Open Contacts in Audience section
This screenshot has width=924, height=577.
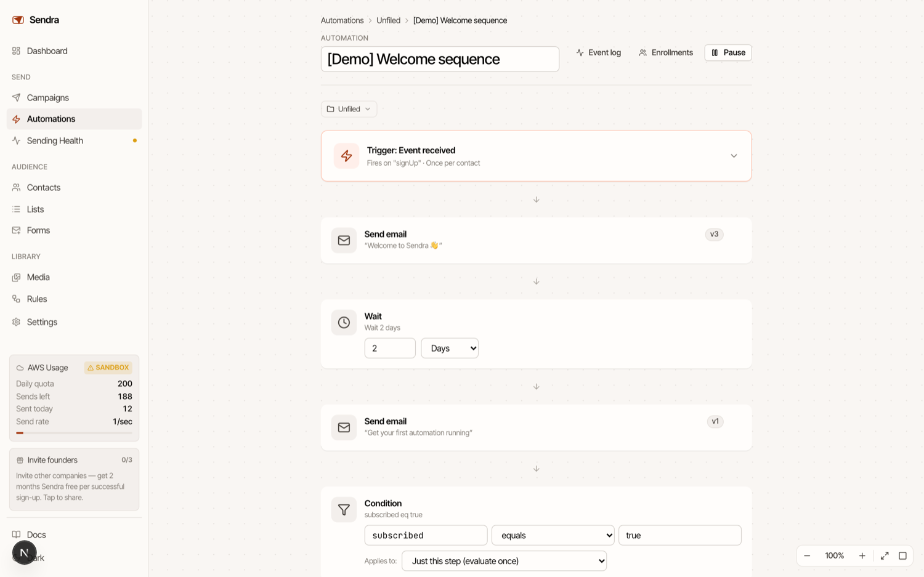click(x=74, y=187)
